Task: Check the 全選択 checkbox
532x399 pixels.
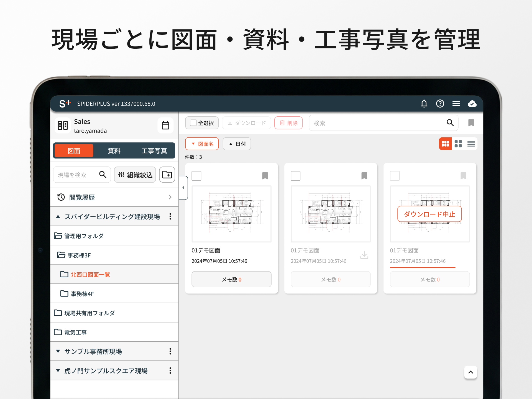Action: click(193, 123)
